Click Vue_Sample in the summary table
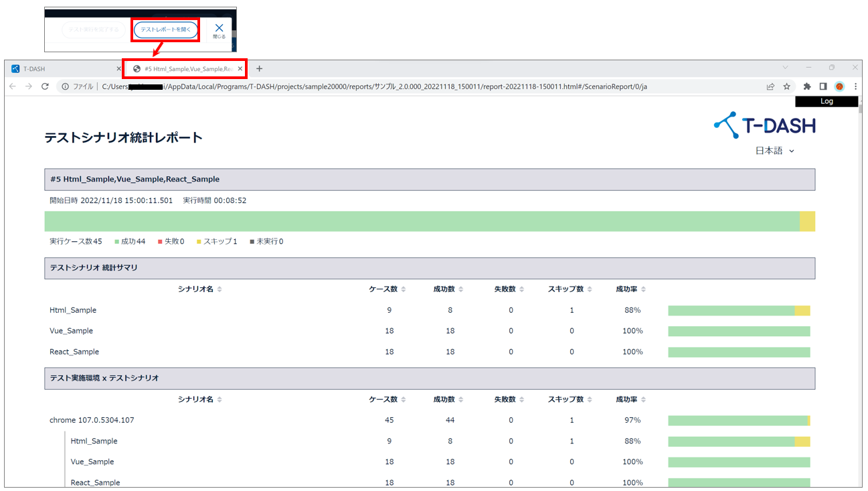The height and width of the screenshot is (491, 868). [x=71, y=331]
